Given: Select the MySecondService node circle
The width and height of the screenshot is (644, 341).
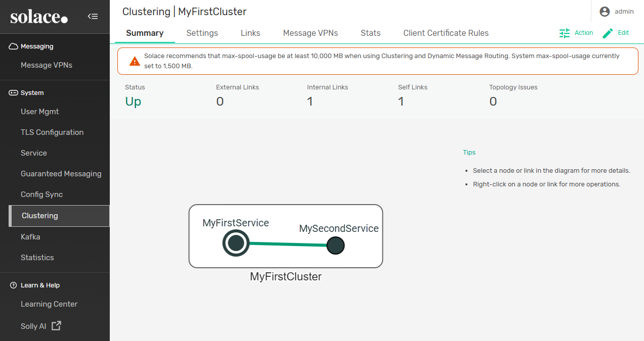Looking at the screenshot, I should tap(335, 246).
